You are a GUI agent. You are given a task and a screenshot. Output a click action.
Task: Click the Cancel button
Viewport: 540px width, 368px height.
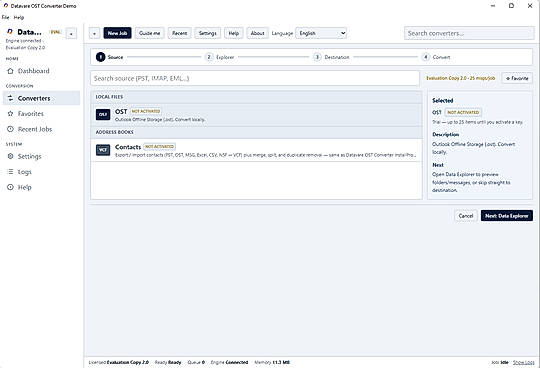[x=466, y=216]
